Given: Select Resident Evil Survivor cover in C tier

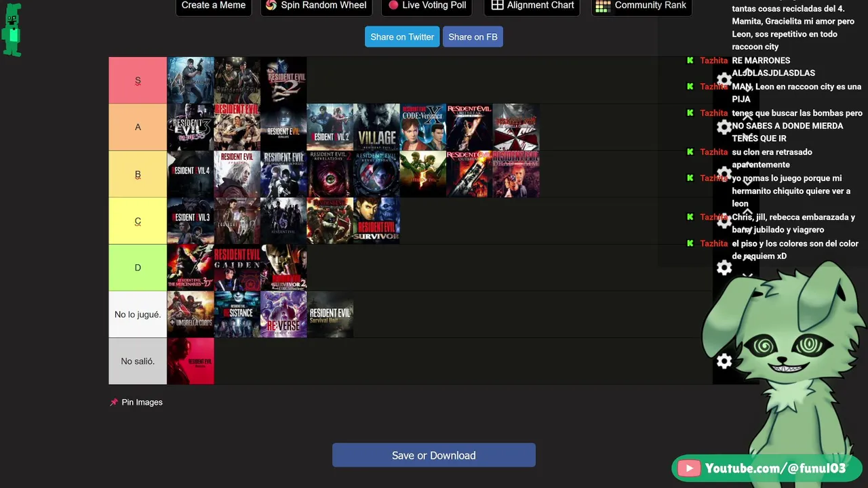Looking at the screenshot, I should (x=377, y=221).
